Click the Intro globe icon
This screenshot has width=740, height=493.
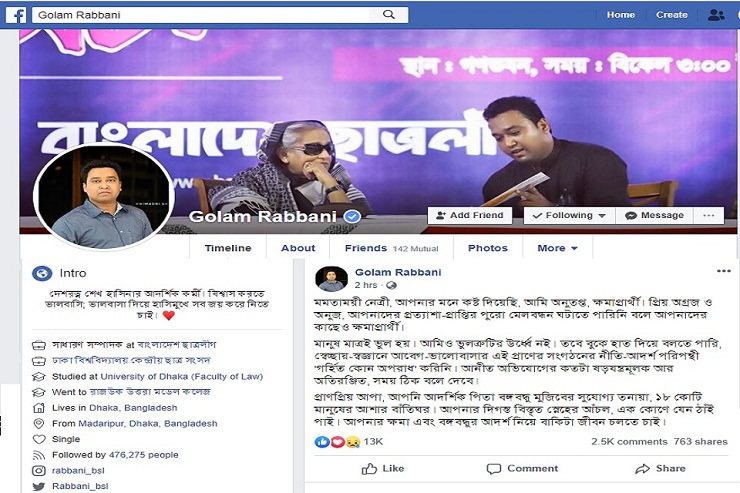[42, 273]
